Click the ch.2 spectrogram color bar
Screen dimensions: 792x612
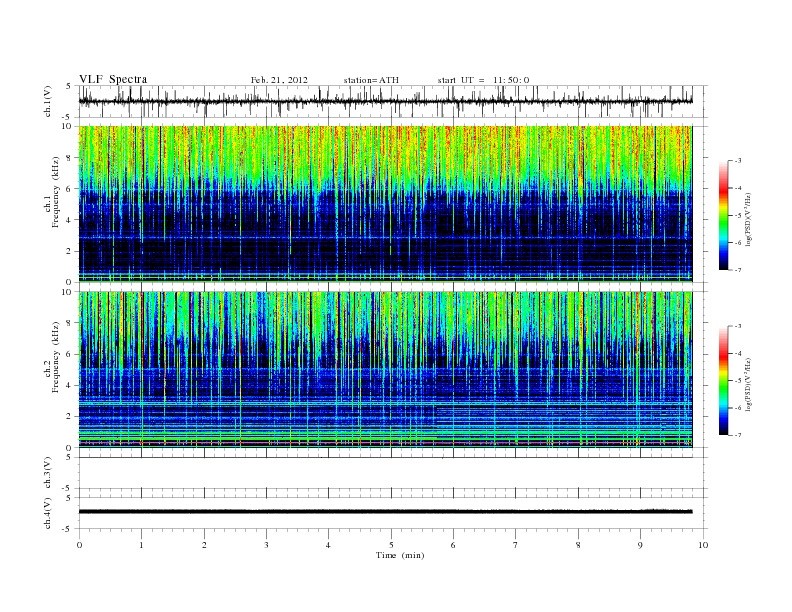[724, 380]
